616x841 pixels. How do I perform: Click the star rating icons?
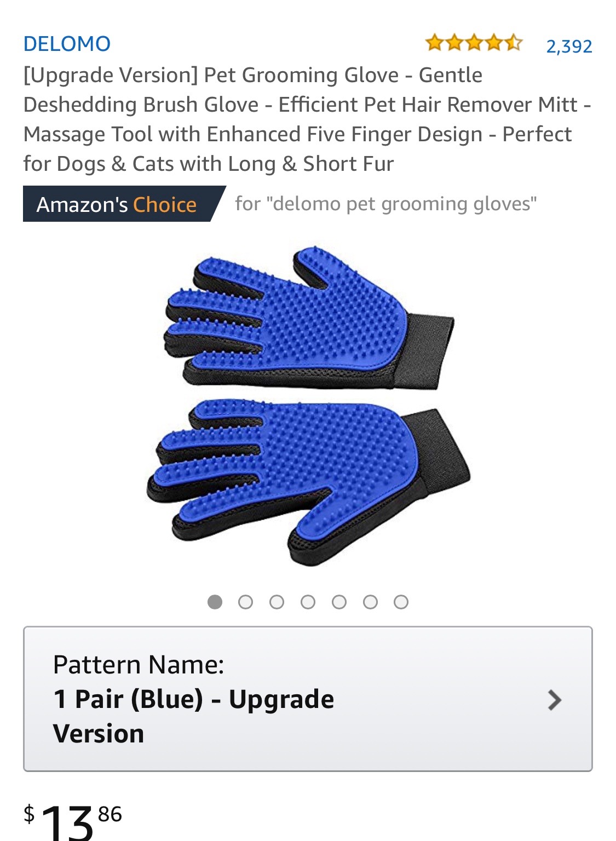point(474,43)
